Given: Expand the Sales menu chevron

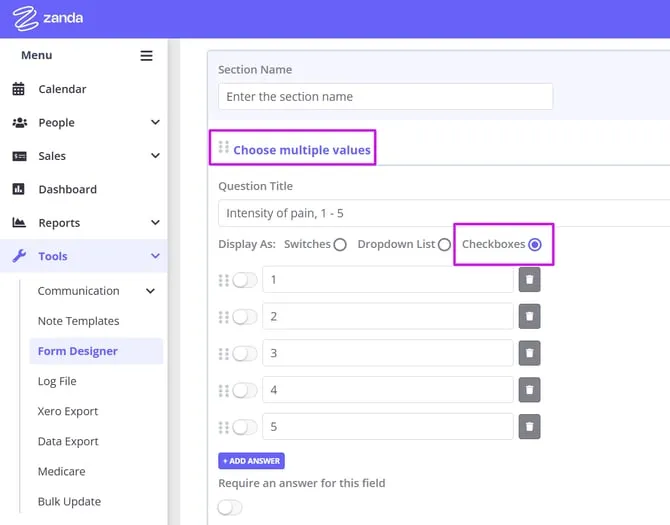Looking at the screenshot, I should (x=156, y=155).
